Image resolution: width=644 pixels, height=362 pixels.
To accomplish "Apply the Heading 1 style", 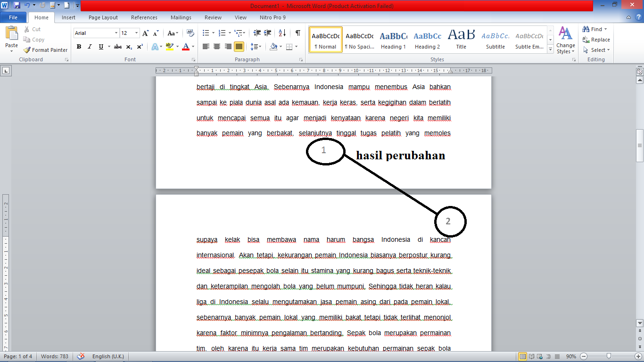I will coord(394,40).
